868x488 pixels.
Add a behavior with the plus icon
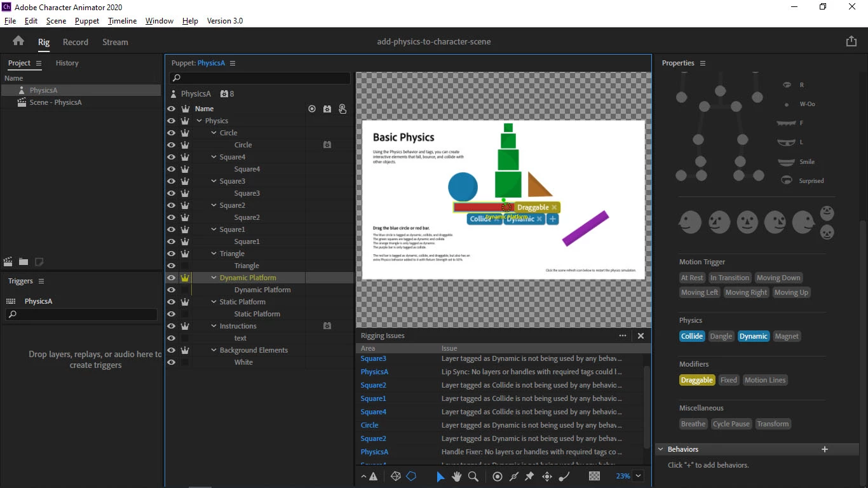click(x=825, y=449)
